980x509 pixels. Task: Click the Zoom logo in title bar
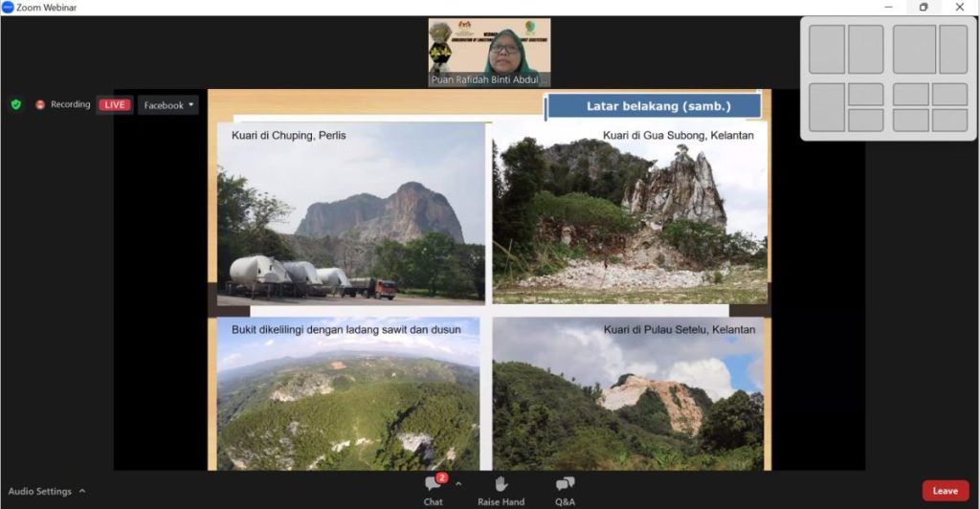click(x=8, y=8)
